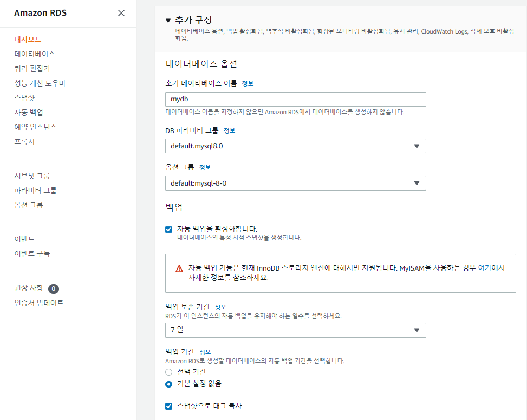Click the 데이터베이스 옵션 heading text
The height and width of the screenshot is (420, 527).
[x=201, y=64]
